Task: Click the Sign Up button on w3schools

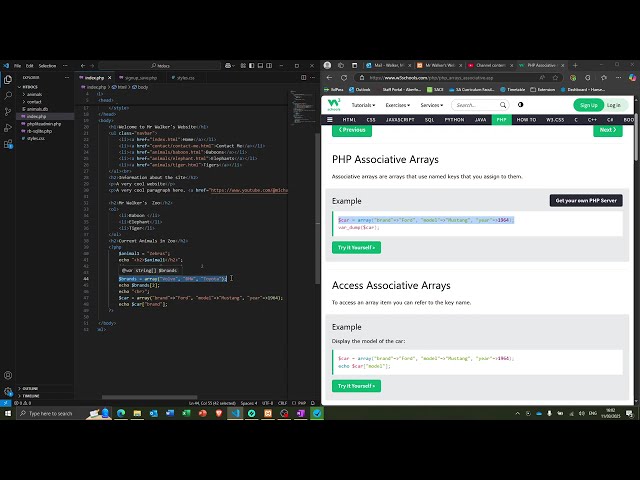Action: pyautogui.click(x=589, y=105)
